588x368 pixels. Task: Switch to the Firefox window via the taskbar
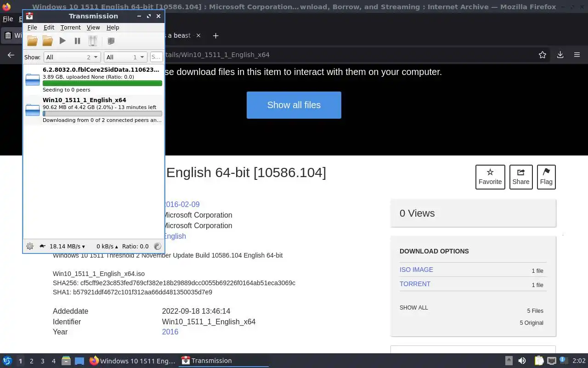(132, 361)
